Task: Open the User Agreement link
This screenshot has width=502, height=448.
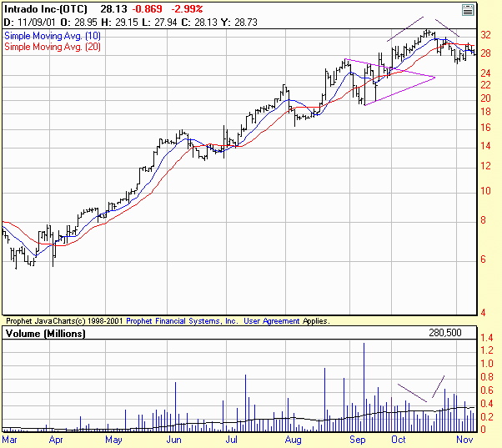Action: [x=272, y=321]
